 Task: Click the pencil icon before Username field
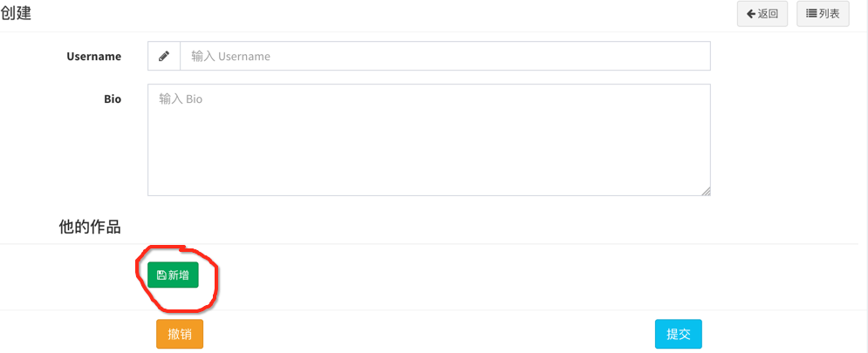(164, 56)
